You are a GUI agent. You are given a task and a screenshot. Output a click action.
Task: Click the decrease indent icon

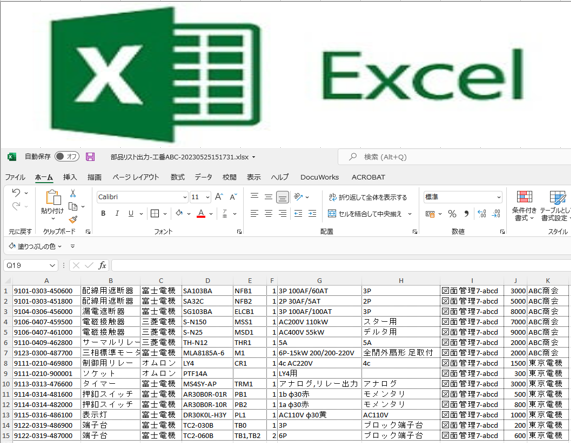(x=298, y=214)
